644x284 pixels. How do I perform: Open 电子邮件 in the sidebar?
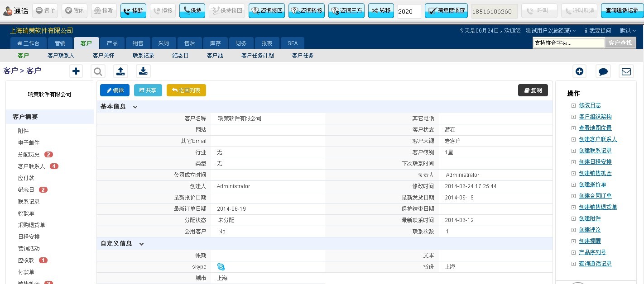pyautogui.click(x=29, y=143)
